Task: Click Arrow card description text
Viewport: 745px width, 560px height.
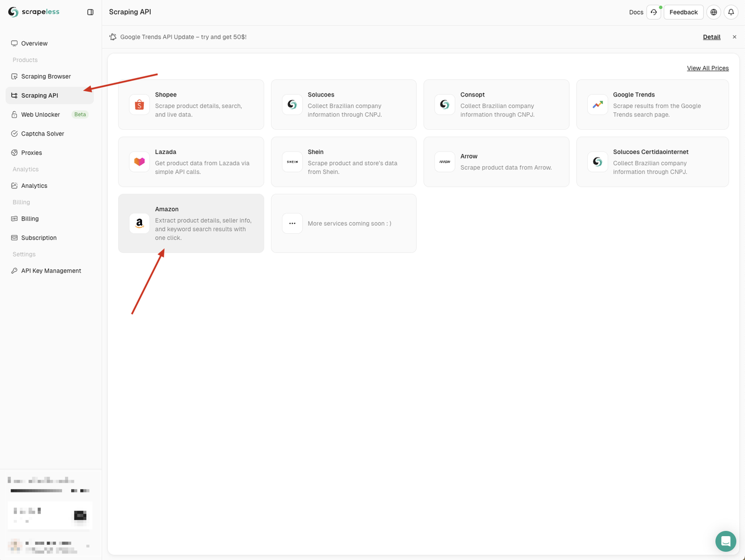Action: [506, 167]
